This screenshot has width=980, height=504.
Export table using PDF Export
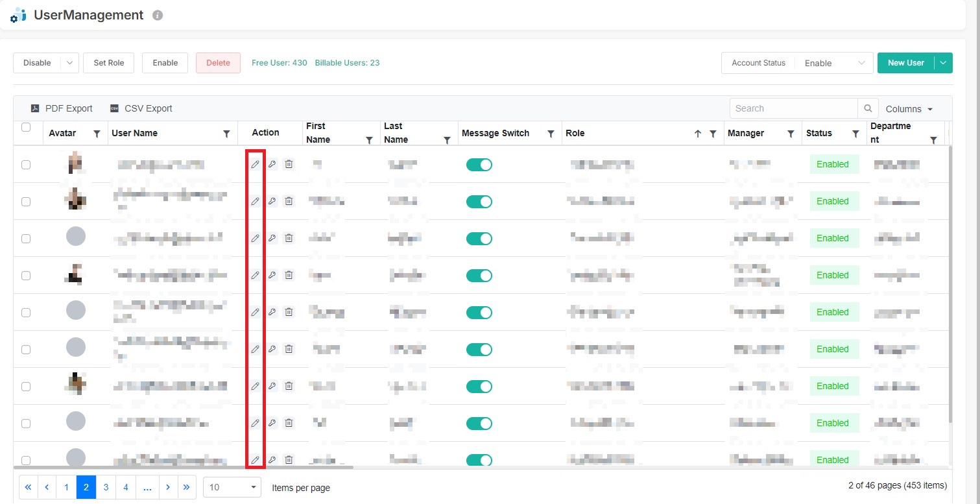pos(62,108)
